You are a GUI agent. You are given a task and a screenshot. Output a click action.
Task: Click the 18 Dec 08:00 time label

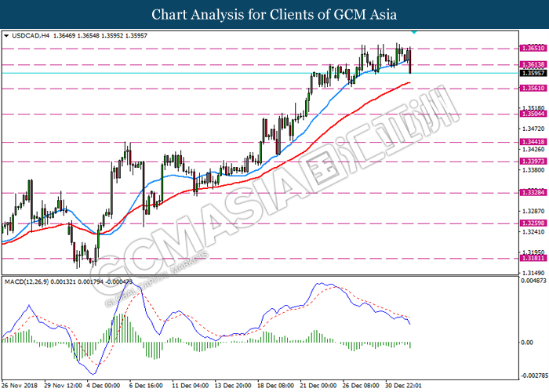[275, 386]
